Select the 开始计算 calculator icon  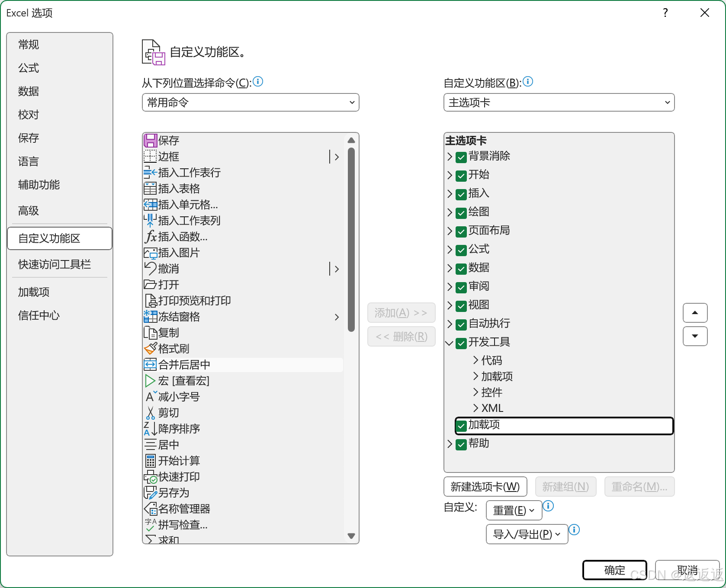[150, 460]
